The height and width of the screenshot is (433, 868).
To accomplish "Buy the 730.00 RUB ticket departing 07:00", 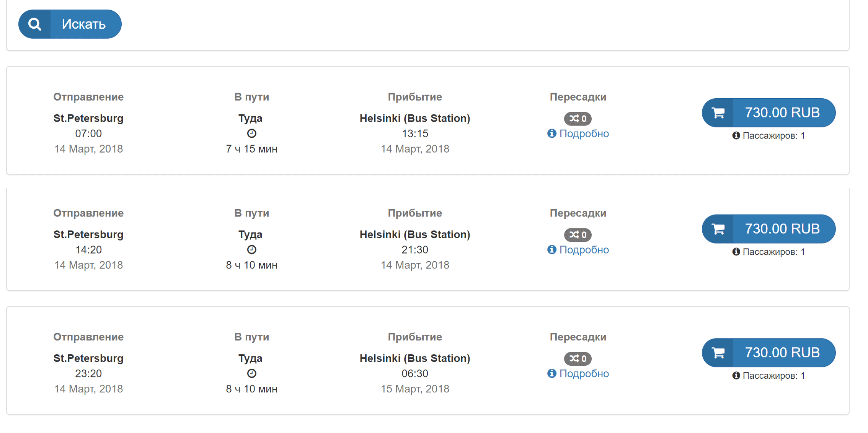I will (768, 113).
